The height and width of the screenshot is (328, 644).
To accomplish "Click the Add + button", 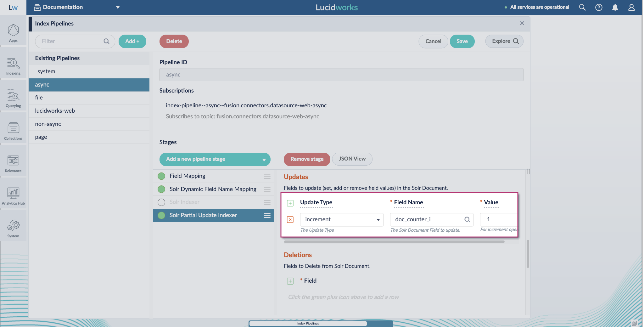I will point(132,41).
